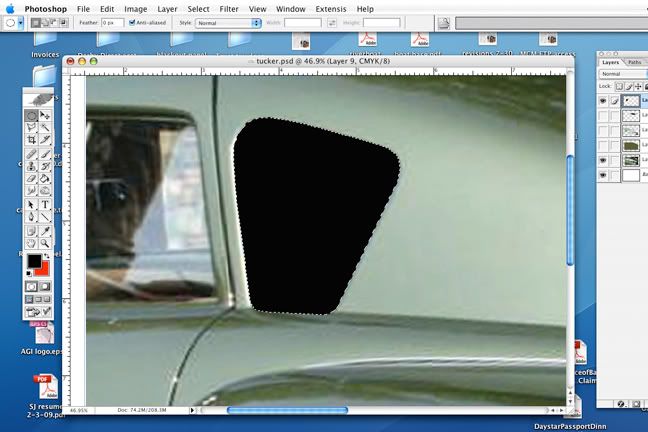Image resolution: width=648 pixels, height=432 pixels.
Task: Open the Filter menu
Action: point(229,9)
